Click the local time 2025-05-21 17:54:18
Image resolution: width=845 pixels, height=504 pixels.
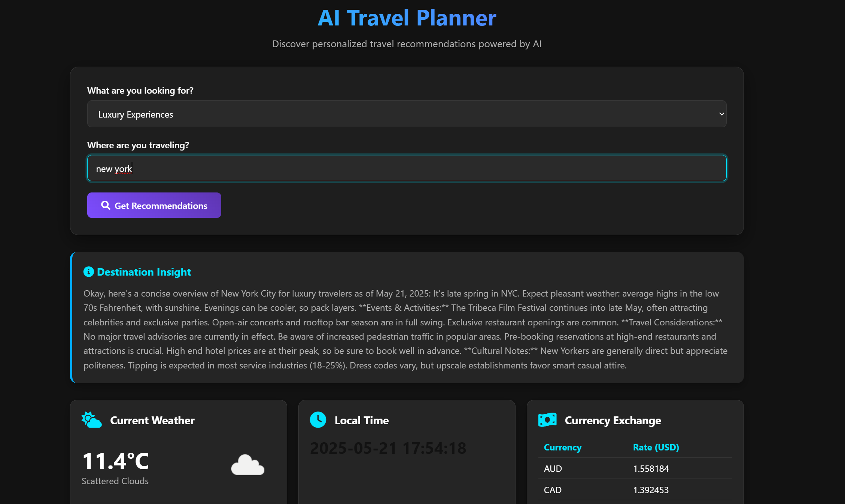[388, 448]
